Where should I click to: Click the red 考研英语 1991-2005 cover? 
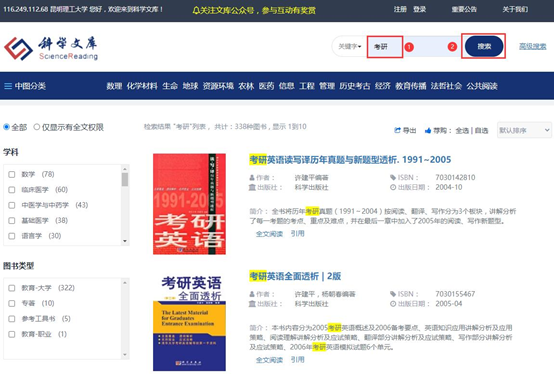[x=189, y=204]
